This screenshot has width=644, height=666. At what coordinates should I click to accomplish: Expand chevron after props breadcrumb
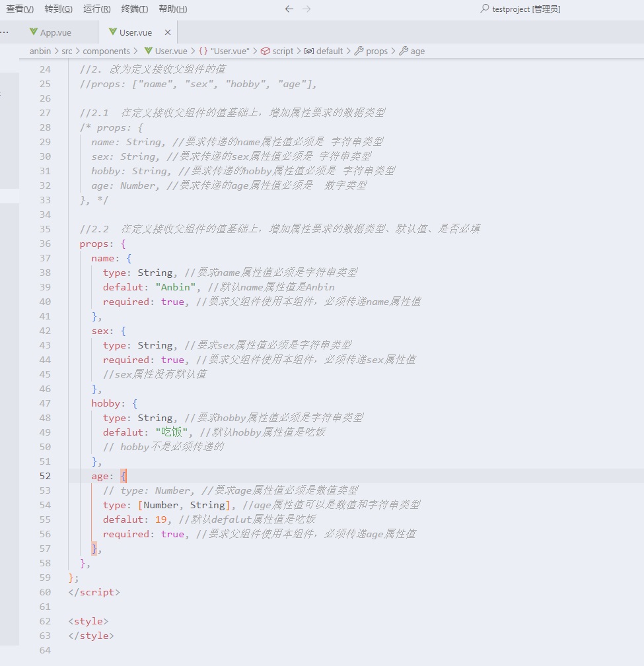click(x=393, y=51)
